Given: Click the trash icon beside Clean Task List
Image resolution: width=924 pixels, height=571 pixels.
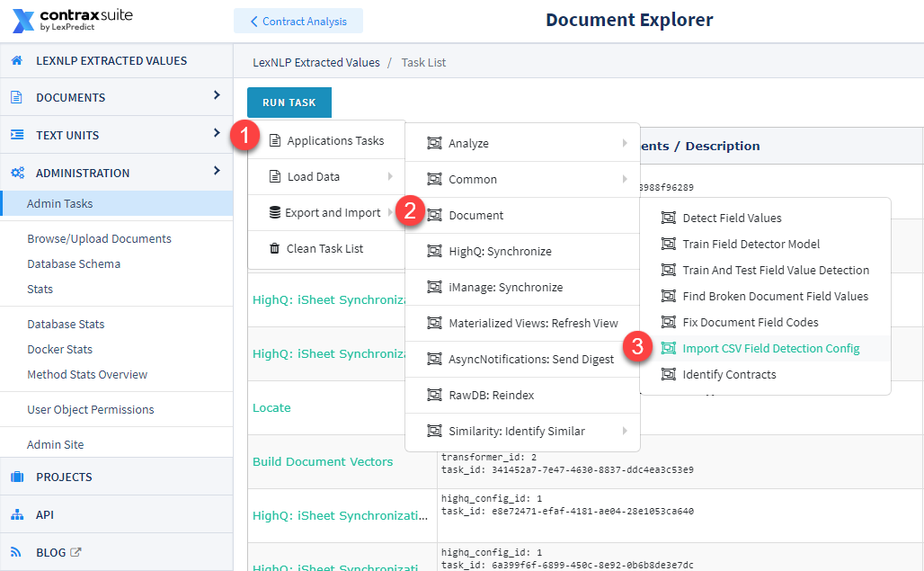Looking at the screenshot, I should coord(275,248).
